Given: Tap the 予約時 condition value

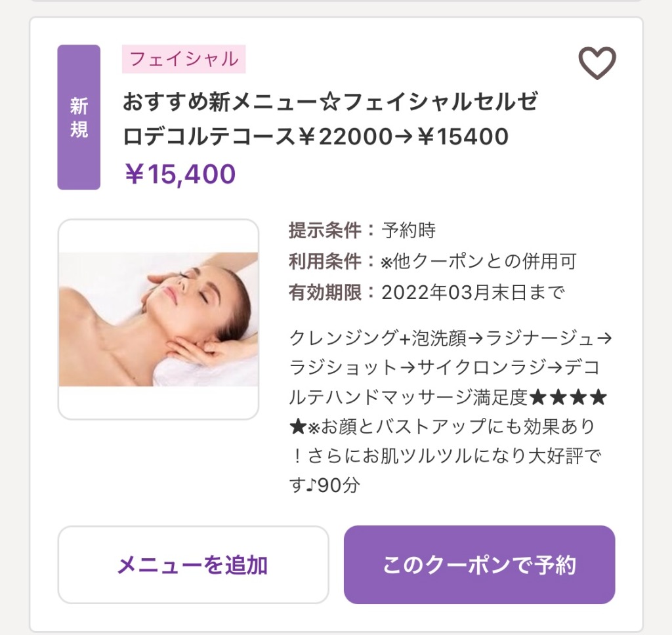Looking at the screenshot, I should coord(409,231).
